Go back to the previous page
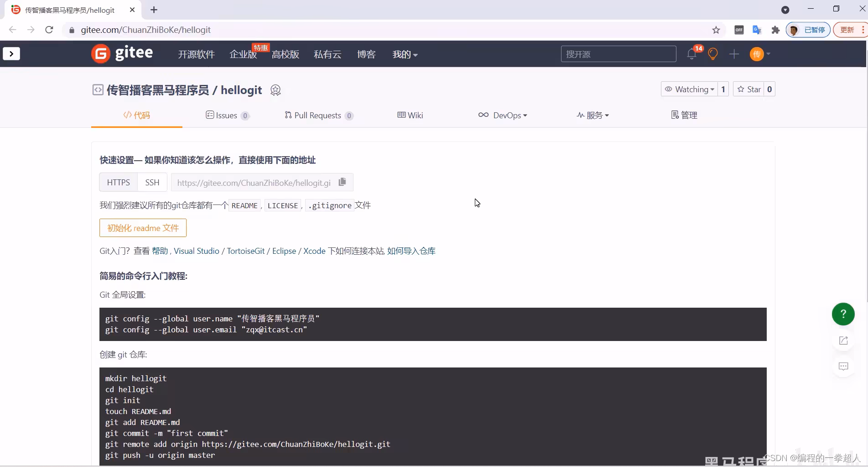868x467 pixels. point(12,30)
